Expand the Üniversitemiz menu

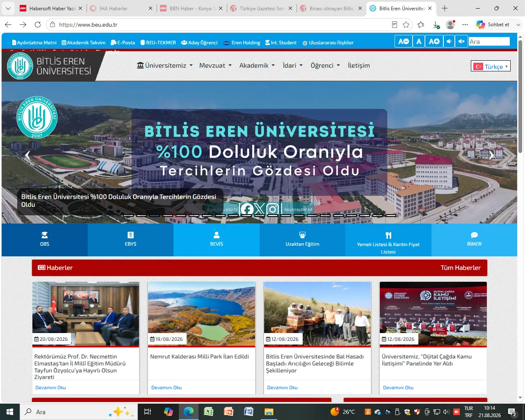pos(165,65)
